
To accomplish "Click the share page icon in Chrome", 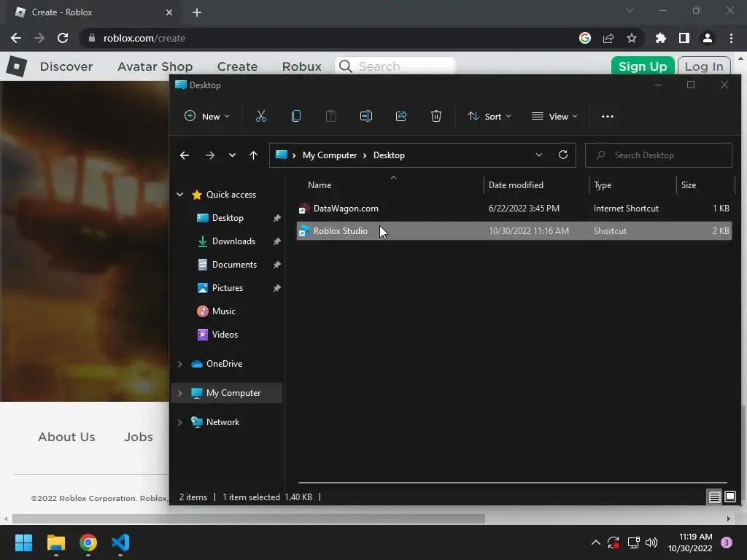I will pyautogui.click(x=608, y=38).
